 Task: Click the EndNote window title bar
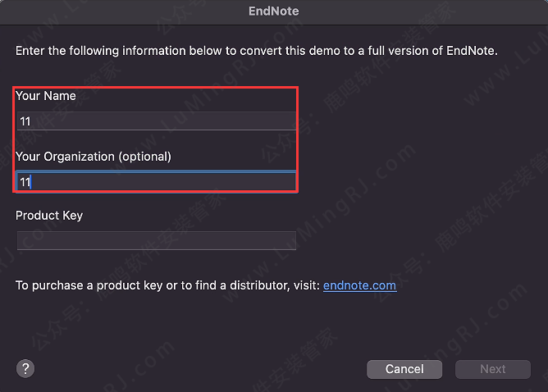[274, 11]
